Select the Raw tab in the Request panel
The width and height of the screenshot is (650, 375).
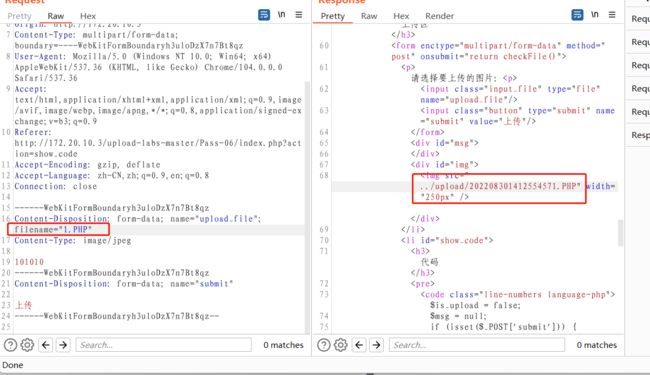click(56, 16)
